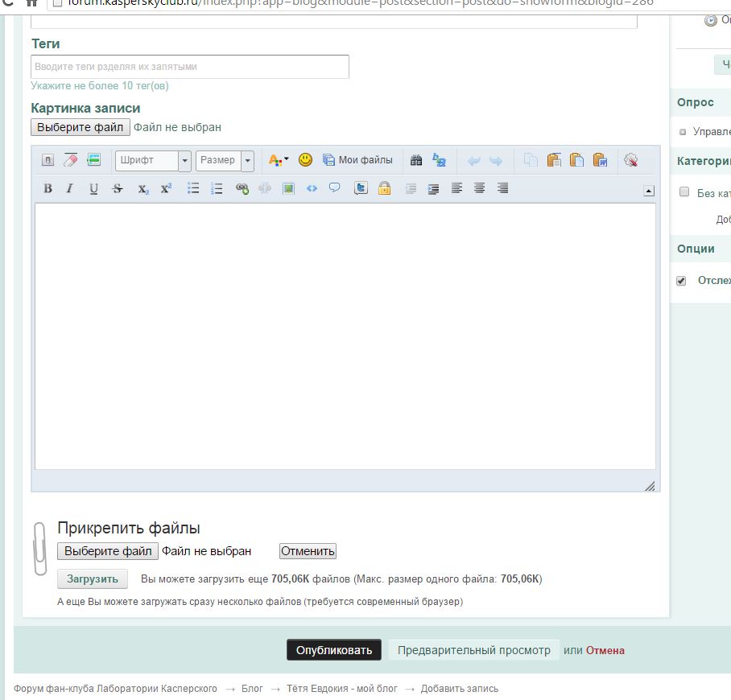Screen dimensions: 731x700
Task: Toggle italic formatting
Action: pyautogui.click(x=70, y=188)
